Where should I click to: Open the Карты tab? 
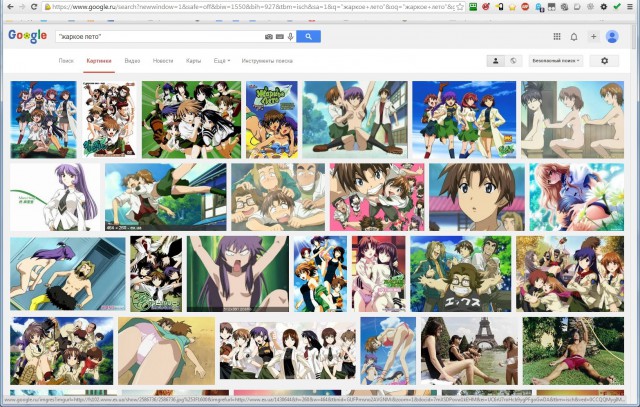tap(193, 61)
